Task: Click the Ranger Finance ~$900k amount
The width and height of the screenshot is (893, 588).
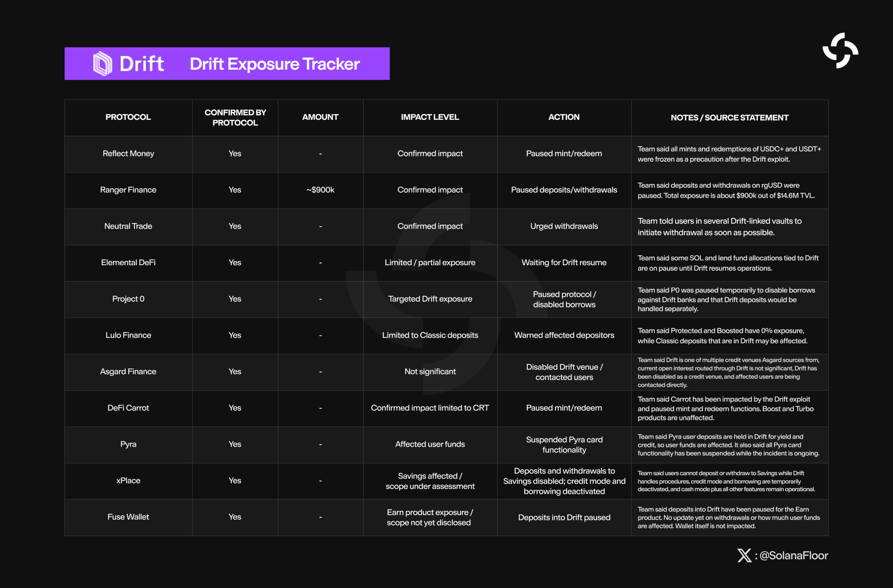Action: [x=321, y=190]
